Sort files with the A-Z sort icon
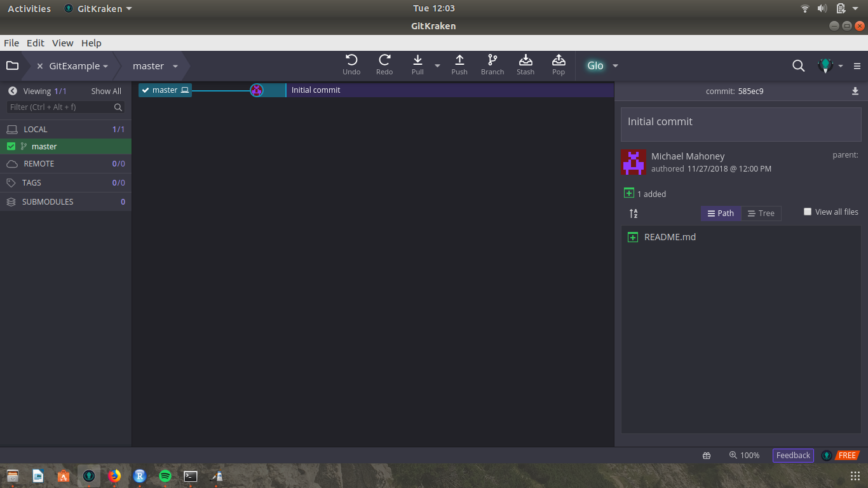Viewport: 868px width, 488px height. (x=634, y=213)
